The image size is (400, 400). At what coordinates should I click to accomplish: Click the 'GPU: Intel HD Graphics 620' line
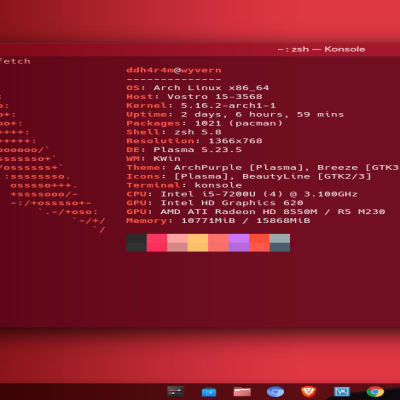coord(215,203)
